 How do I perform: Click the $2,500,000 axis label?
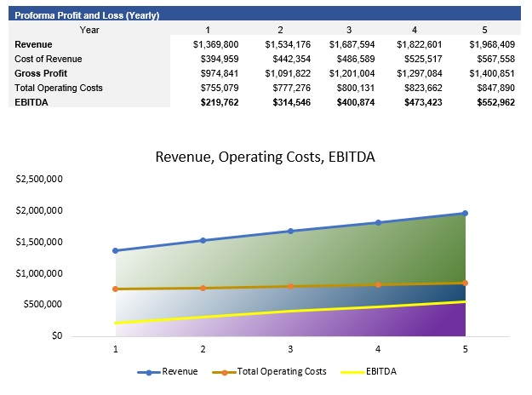(x=39, y=179)
